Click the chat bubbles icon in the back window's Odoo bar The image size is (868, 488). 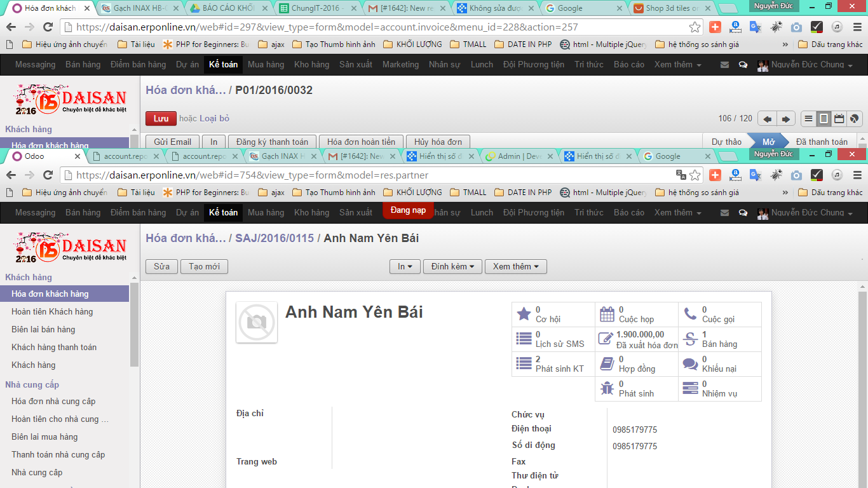point(743,65)
